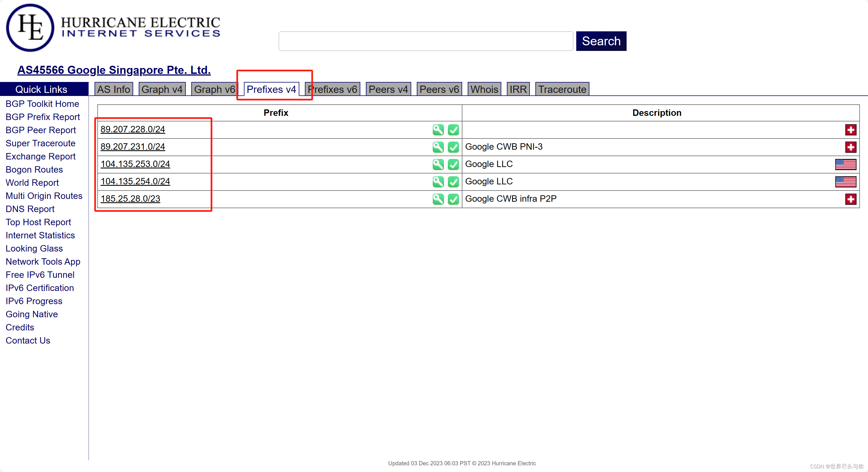
Task: Click the green checkmark icon for 89.207.228.0/24
Action: pos(453,130)
